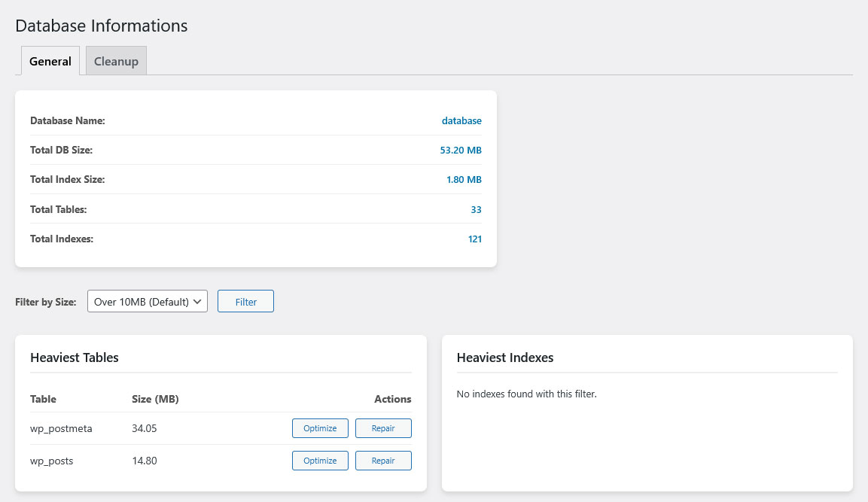The height and width of the screenshot is (502, 868).
Task: Click the Heaviest Tables heading
Action: coord(75,357)
